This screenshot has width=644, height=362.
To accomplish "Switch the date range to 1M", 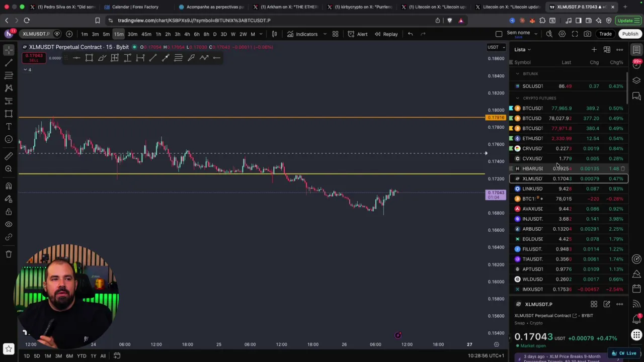I will tap(47, 356).
